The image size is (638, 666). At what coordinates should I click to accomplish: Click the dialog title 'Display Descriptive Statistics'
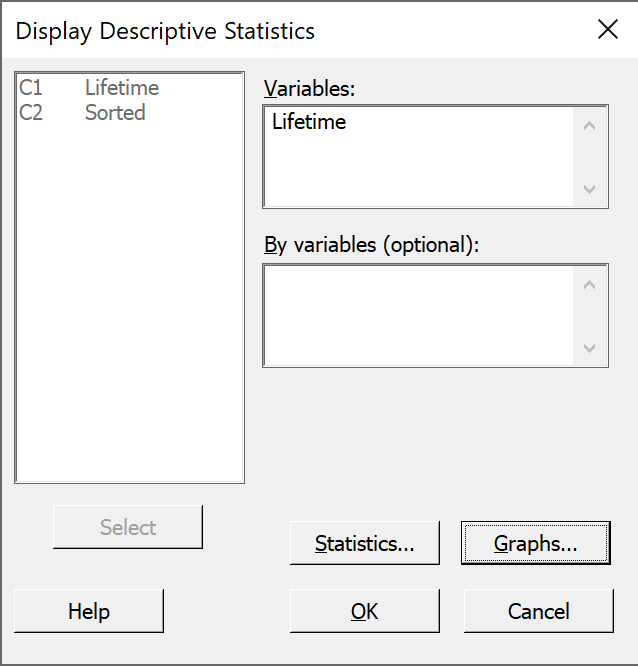point(165,31)
